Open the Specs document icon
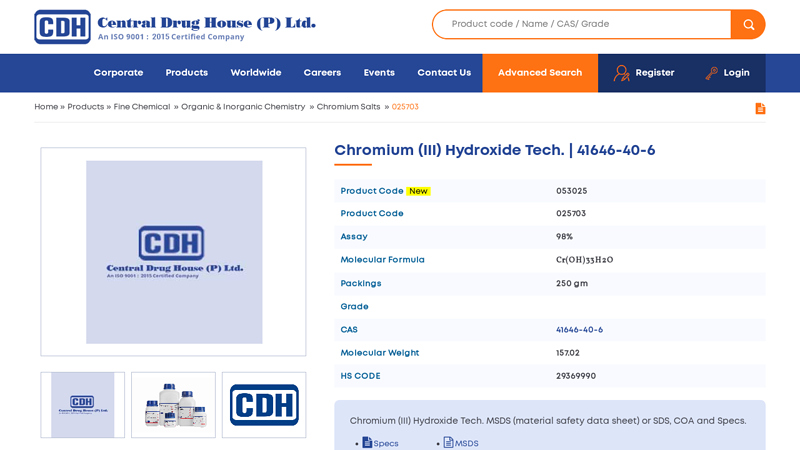The image size is (800, 450). [x=367, y=442]
